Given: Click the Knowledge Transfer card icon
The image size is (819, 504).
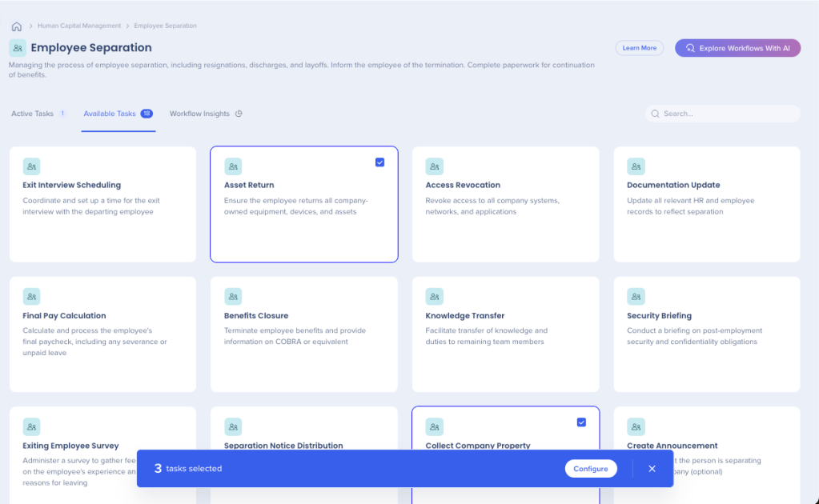Looking at the screenshot, I should pyautogui.click(x=435, y=297).
